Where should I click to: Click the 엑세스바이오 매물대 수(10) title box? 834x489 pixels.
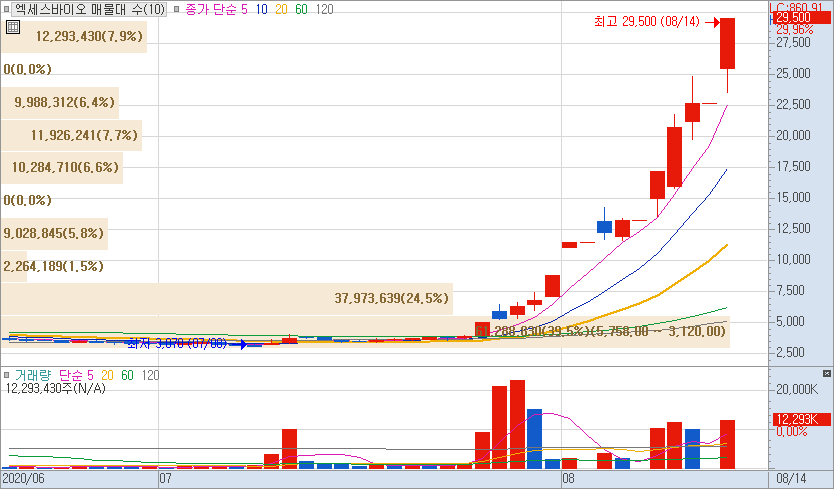(x=89, y=9)
